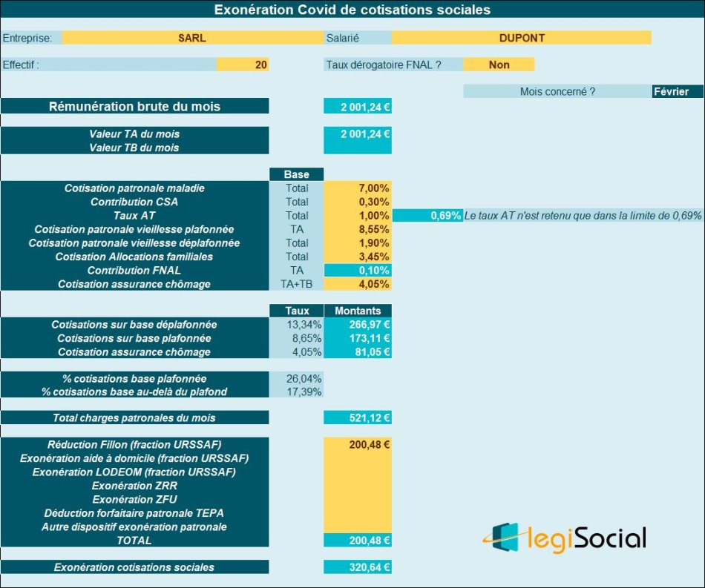
Task: Select the Entreprise field containing SARL
Action: pyautogui.click(x=192, y=38)
